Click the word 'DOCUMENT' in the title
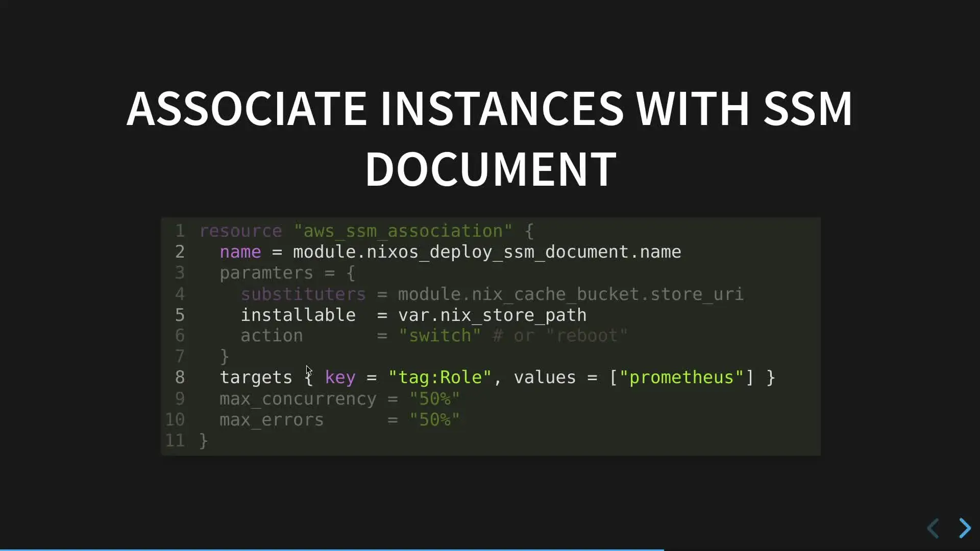The height and width of the screenshot is (551, 980). coord(491,169)
